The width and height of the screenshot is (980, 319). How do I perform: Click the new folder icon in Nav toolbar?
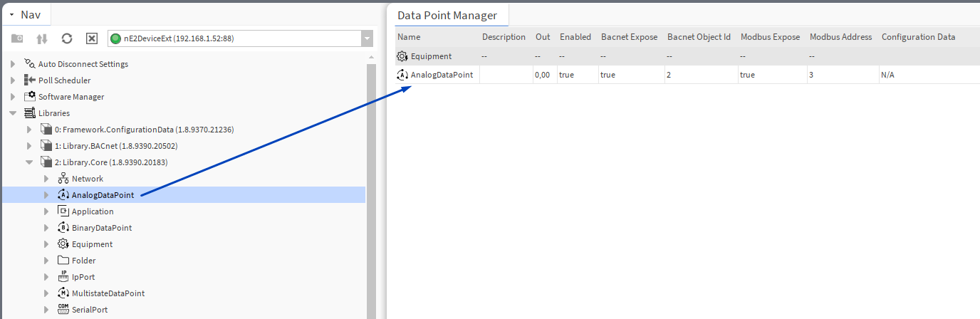(17, 38)
